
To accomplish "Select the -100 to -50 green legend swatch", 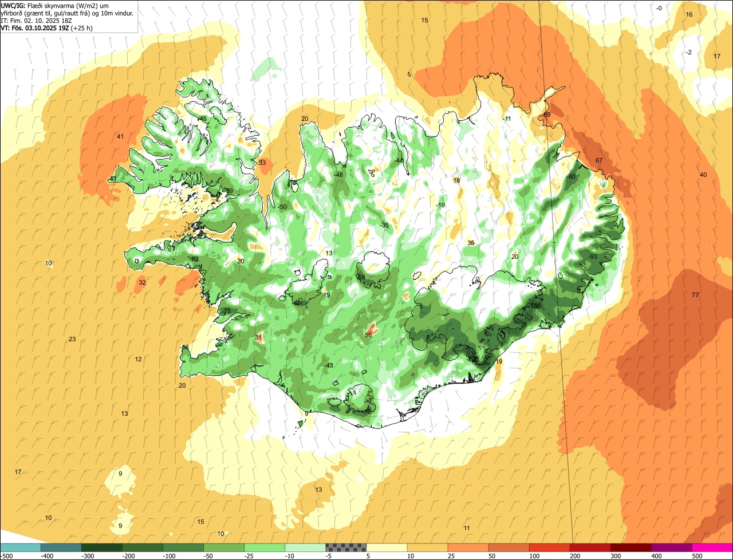I will (x=183, y=548).
